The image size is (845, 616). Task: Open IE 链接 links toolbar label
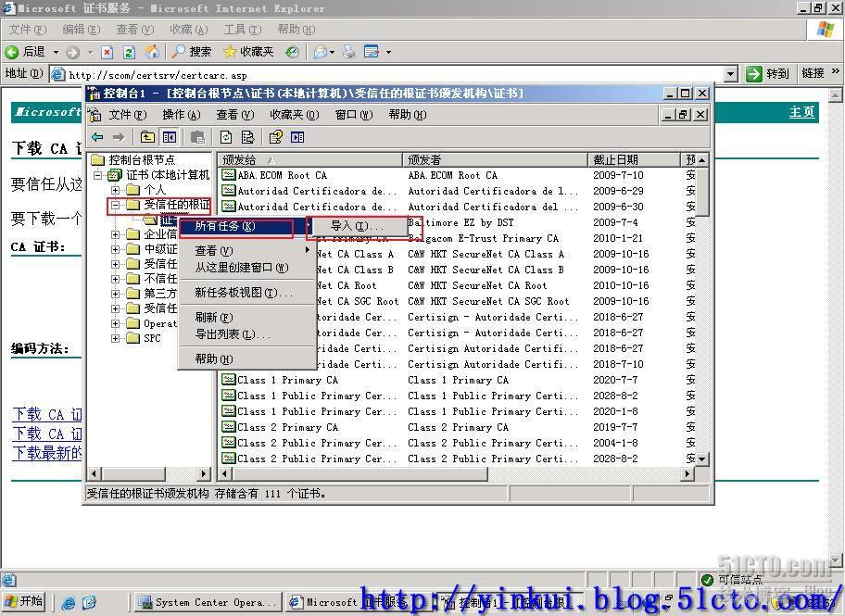tap(813, 73)
